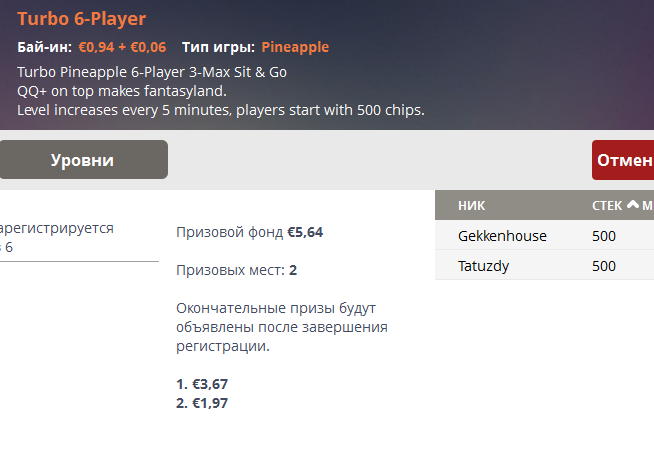Viewport: 654px width, 456px height.
Task: Sort players by the НИК column header
Action: (471, 206)
